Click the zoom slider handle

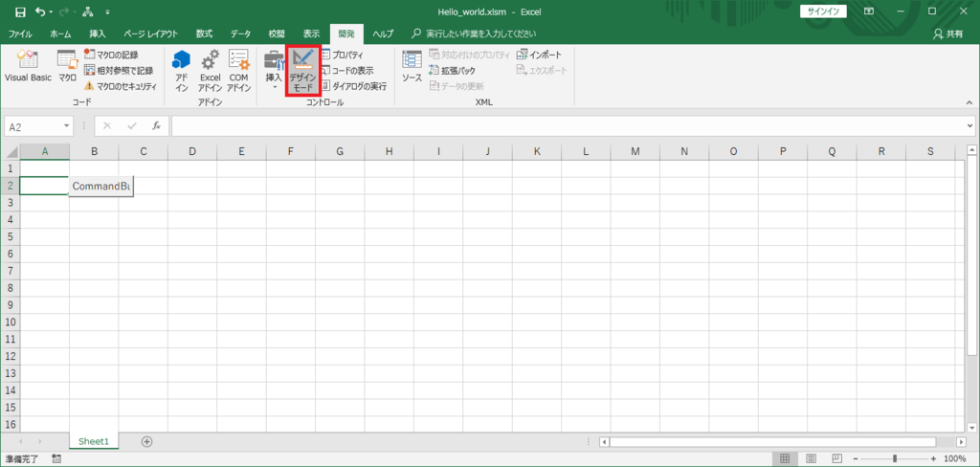click(896, 459)
